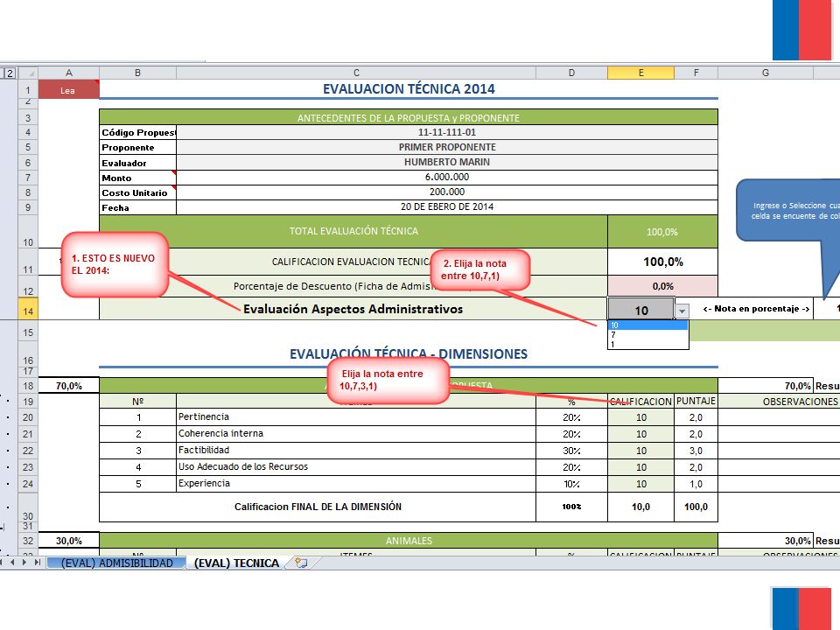Click the 'Fecha' label cell
Screen dimensions: 840x630
point(137,208)
